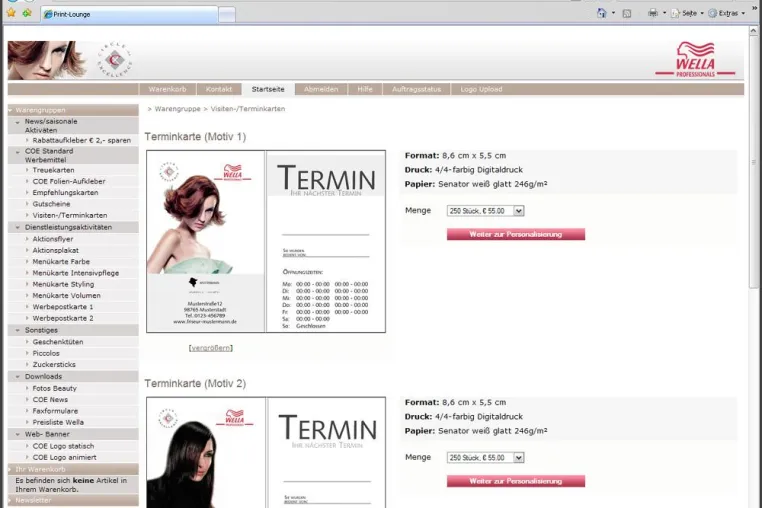Open Hilfe in navigation bar
Image resolution: width=762 pixels, height=508 pixels.
click(x=365, y=89)
